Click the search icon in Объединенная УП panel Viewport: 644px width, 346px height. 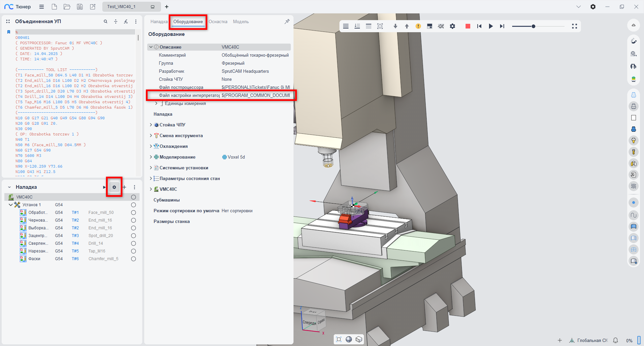106,21
